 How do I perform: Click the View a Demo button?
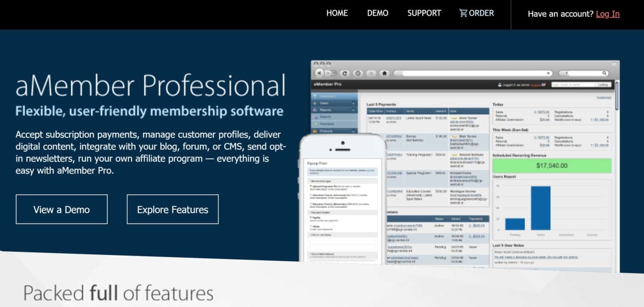pyautogui.click(x=62, y=209)
